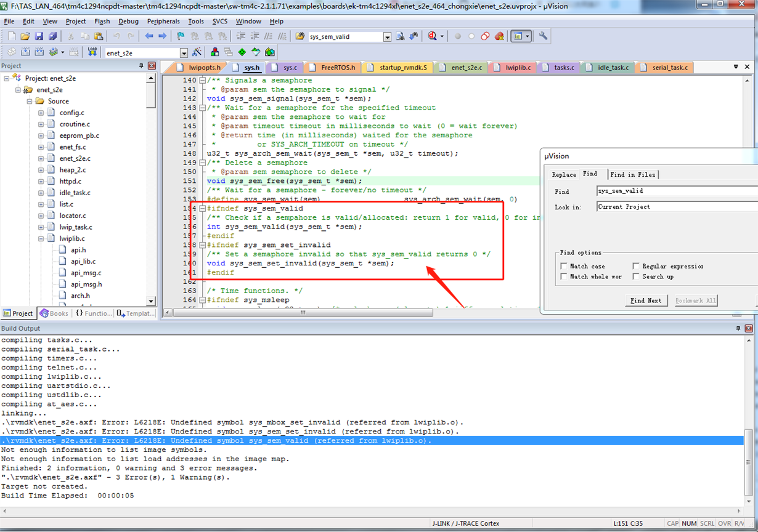This screenshot has height=532, width=758.
Task: Switch to the Replace dialog tab
Action: coord(564,174)
